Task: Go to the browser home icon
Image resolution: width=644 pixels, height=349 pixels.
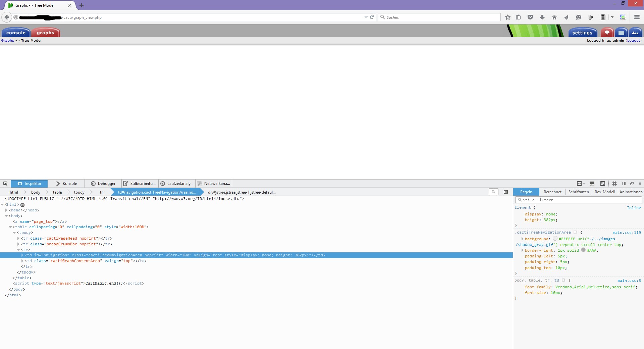Action: (554, 17)
